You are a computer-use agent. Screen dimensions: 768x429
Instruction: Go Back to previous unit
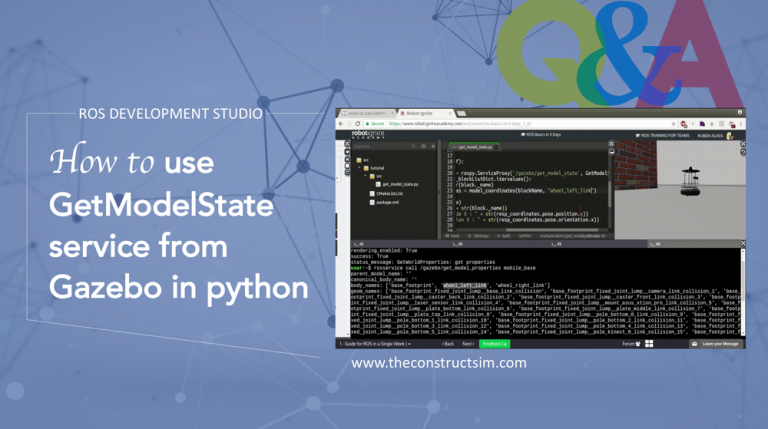(448, 344)
